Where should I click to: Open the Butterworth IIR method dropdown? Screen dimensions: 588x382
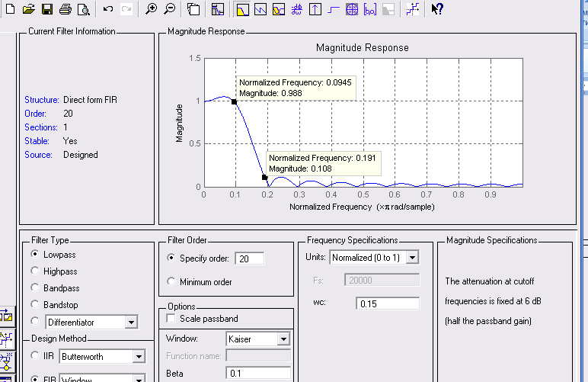pos(139,357)
